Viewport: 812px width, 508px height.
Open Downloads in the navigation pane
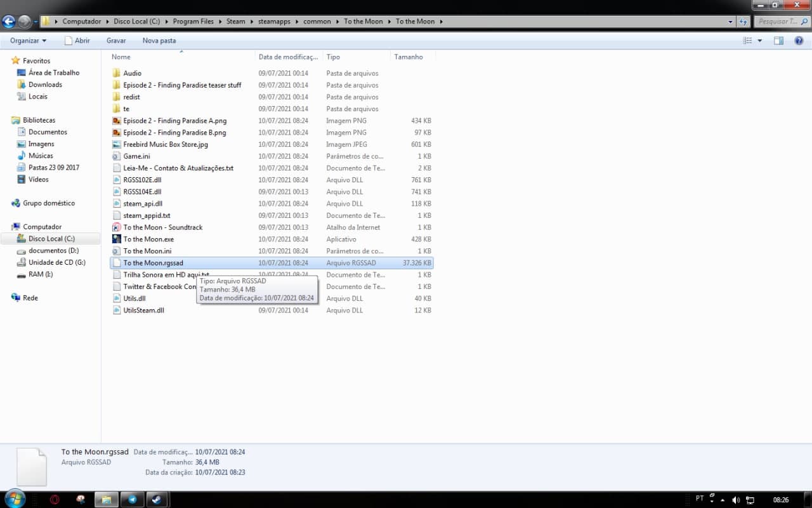click(x=45, y=84)
